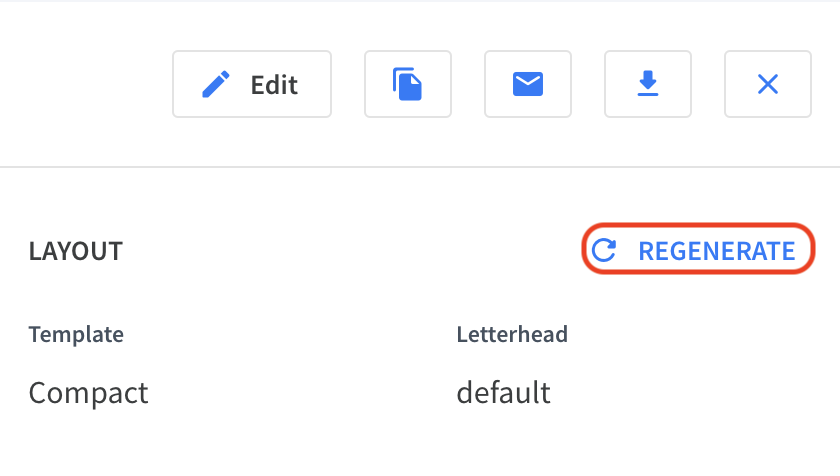Regenerate the layout via highlighted button
840x476 pixels.
(x=698, y=249)
